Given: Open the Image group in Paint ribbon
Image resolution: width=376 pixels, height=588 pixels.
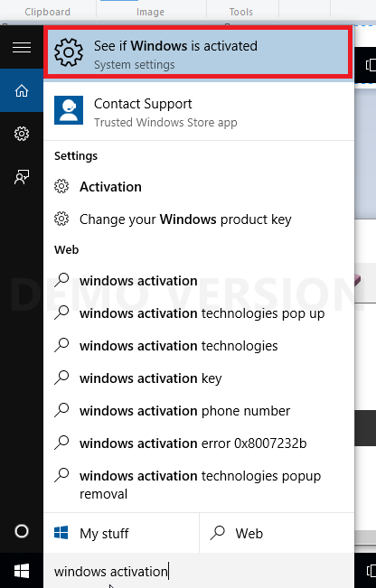Looking at the screenshot, I should click(150, 12).
